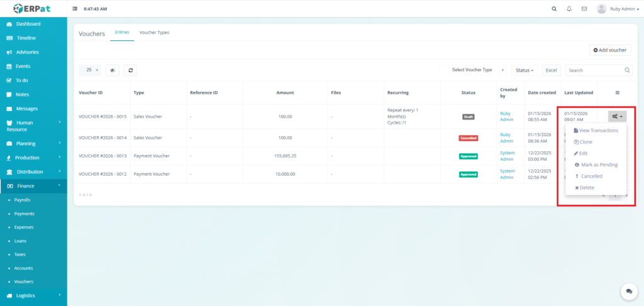Expand the Production menu
This screenshot has height=306, width=644.
(x=33, y=157)
